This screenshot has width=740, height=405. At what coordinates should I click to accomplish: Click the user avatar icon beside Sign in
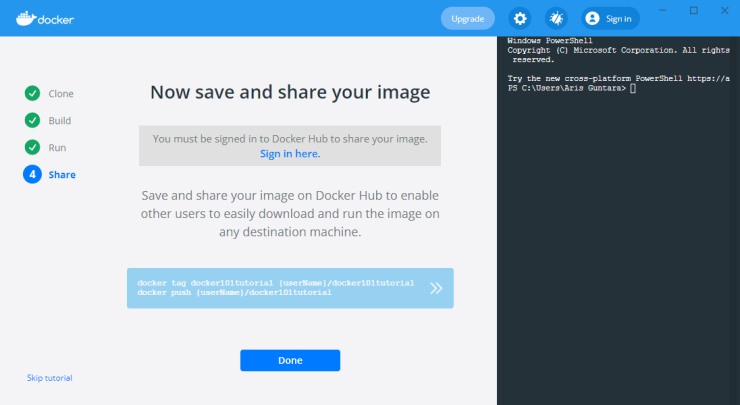(x=592, y=18)
